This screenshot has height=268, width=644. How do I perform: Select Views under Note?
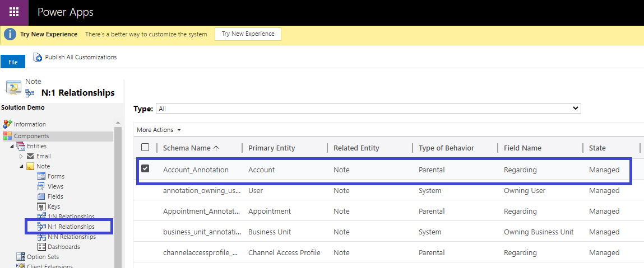coord(55,186)
